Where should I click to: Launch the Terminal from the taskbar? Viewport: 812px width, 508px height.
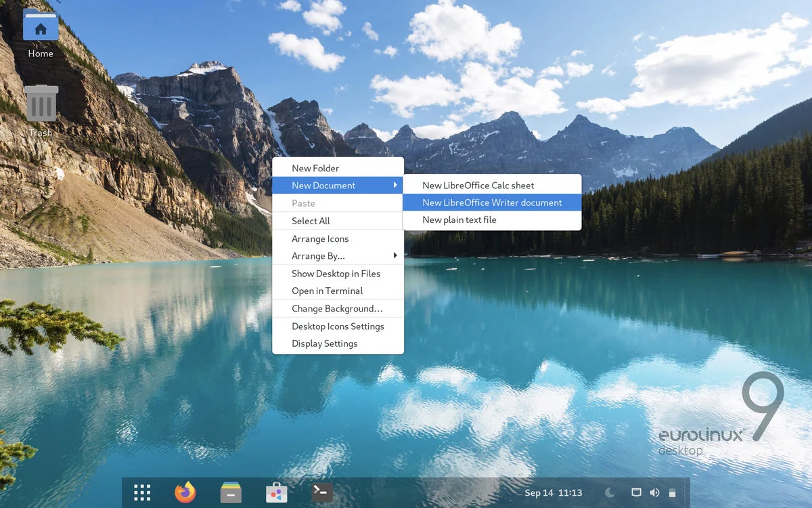pos(321,492)
